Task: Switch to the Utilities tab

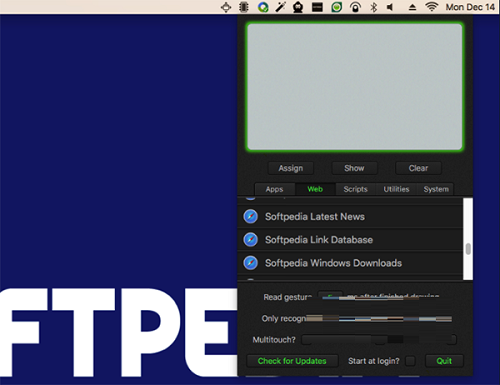Action: pos(396,189)
